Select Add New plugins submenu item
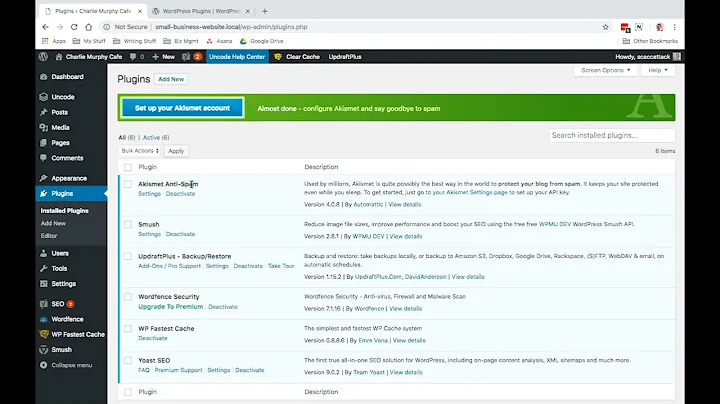The height and width of the screenshot is (404, 720). 53,223
